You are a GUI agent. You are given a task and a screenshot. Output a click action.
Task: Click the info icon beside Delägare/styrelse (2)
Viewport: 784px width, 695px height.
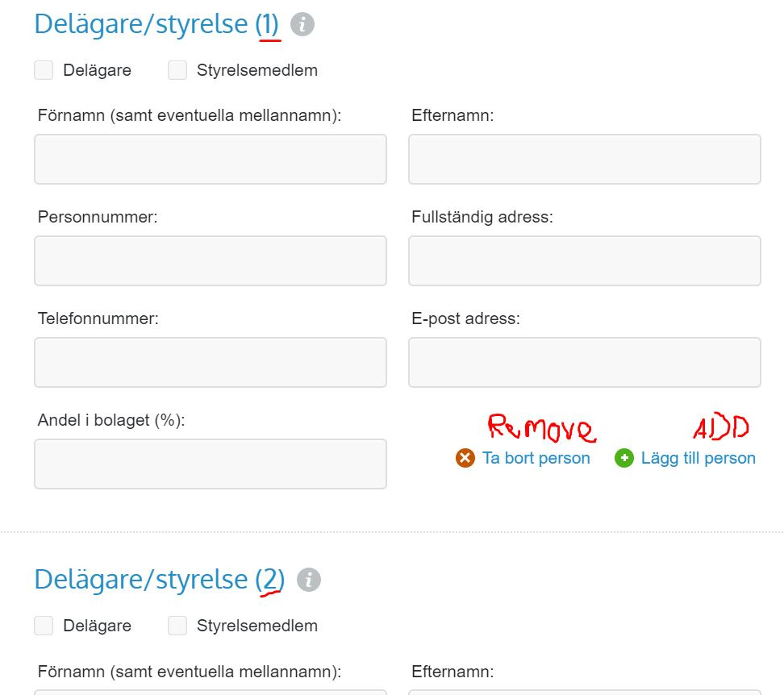click(308, 580)
